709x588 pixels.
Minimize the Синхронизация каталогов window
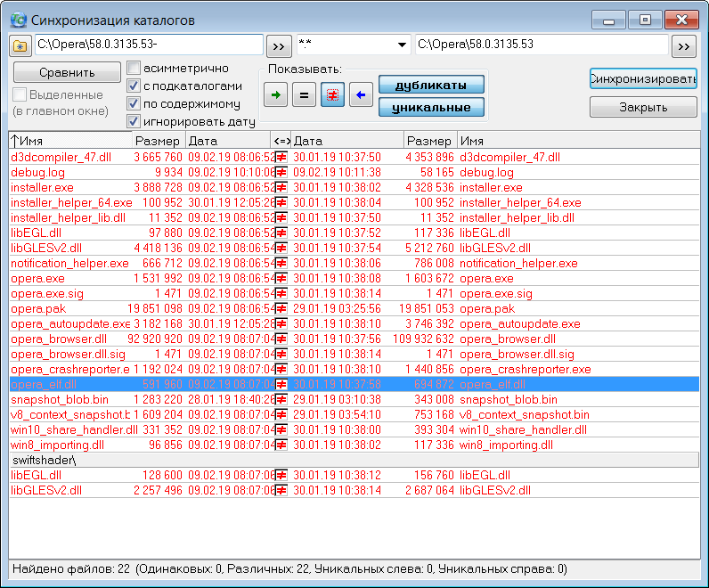pos(608,20)
